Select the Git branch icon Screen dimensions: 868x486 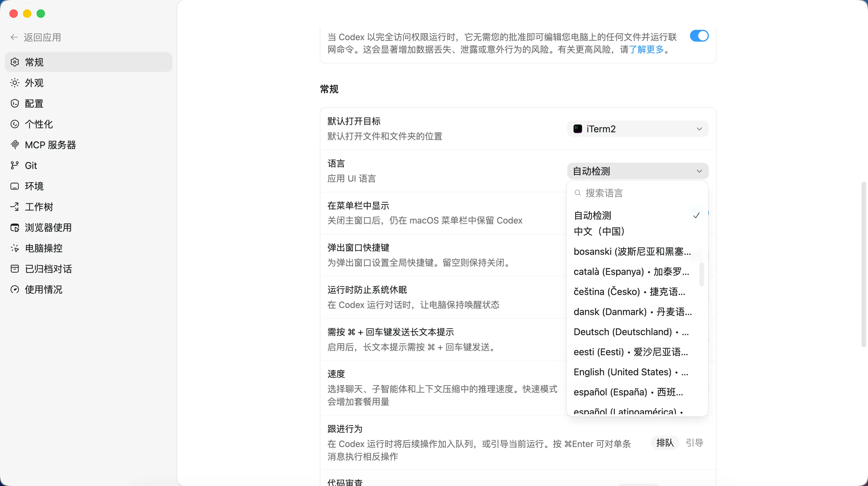pos(14,165)
